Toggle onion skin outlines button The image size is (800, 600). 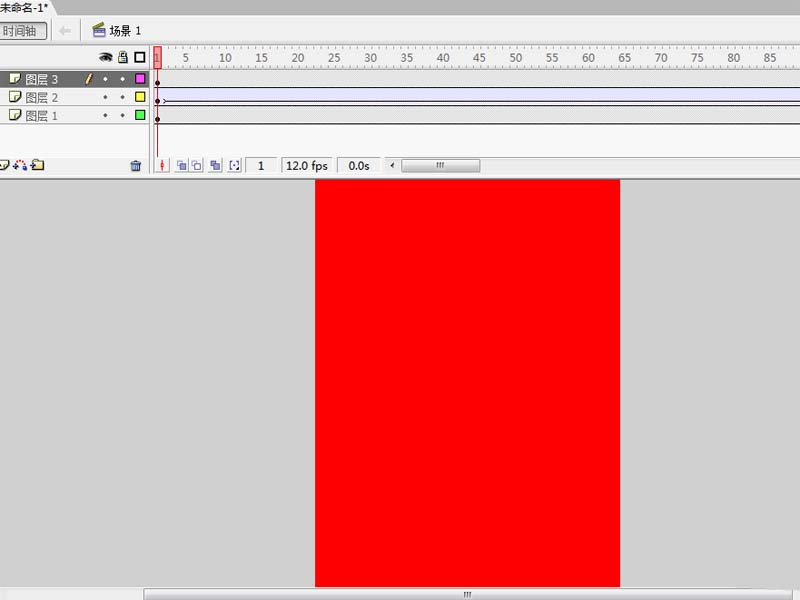coord(196,165)
